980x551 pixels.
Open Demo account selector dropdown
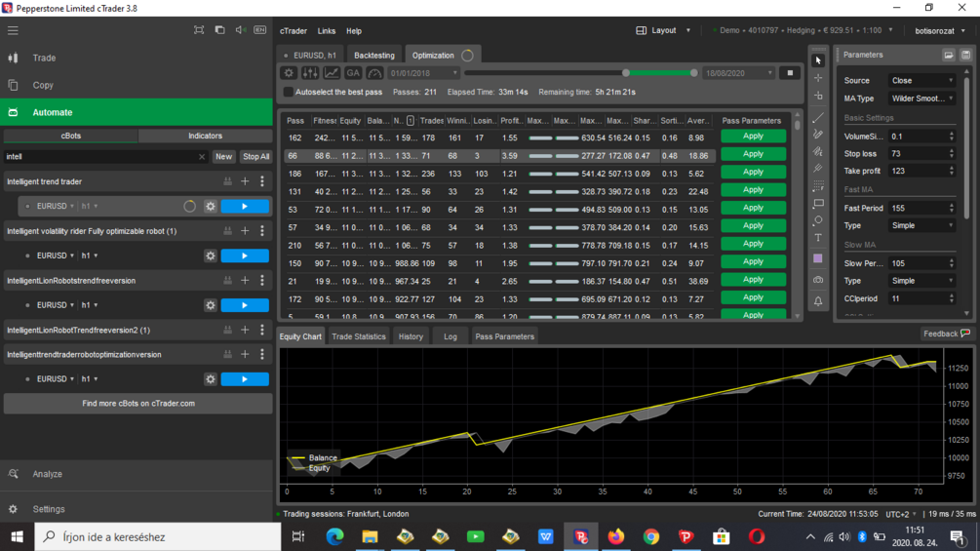(x=804, y=30)
